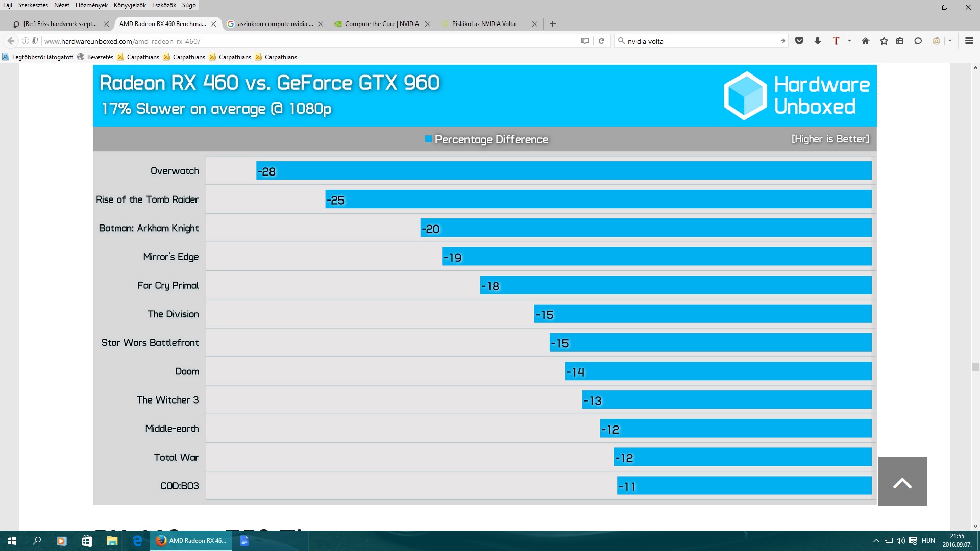
Task: Expand the dropdown next to monkey icon
Action: [950, 41]
